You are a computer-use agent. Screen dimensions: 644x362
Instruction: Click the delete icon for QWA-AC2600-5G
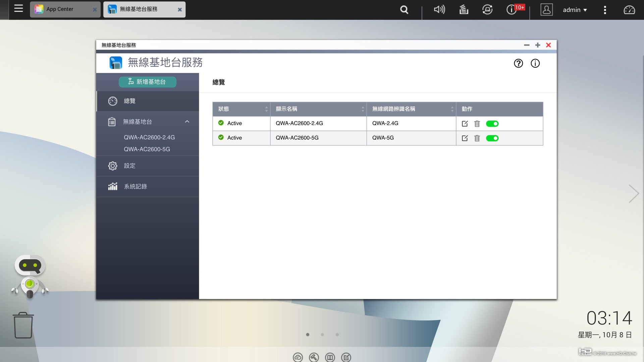(477, 138)
